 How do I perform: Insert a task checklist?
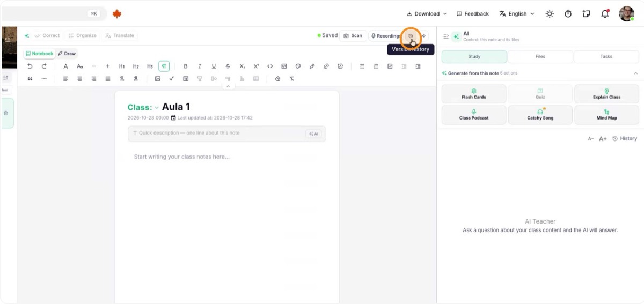click(390, 66)
